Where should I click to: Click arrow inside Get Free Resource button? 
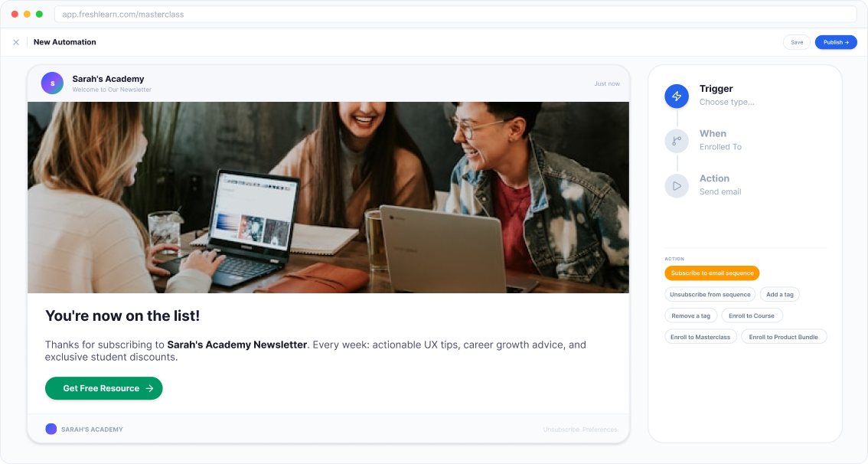[x=149, y=388]
